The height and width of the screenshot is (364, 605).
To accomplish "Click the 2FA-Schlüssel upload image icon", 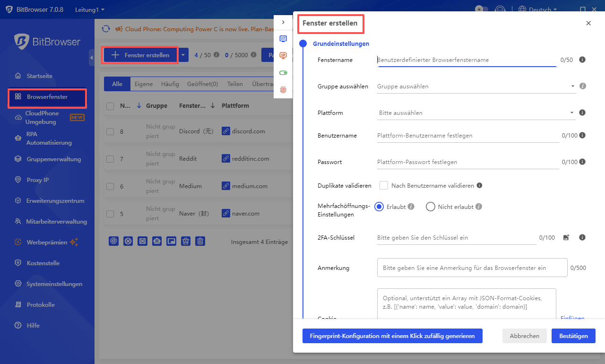I will coord(566,238).
